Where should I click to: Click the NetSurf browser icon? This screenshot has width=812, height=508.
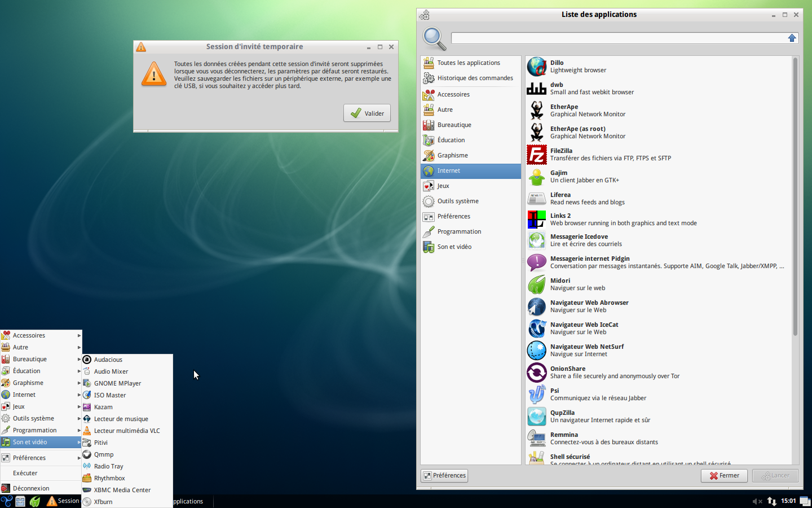click(x=536, y=351)
